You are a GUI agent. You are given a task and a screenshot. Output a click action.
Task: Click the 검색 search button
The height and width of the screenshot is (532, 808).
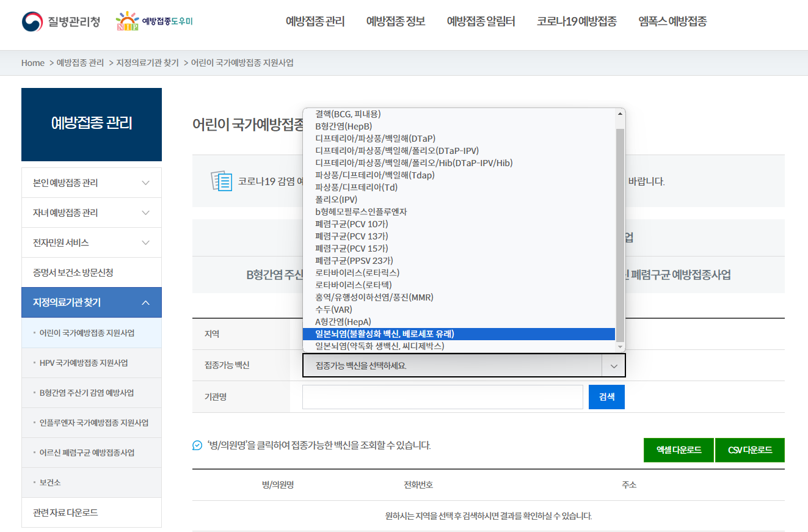point(606,396)
